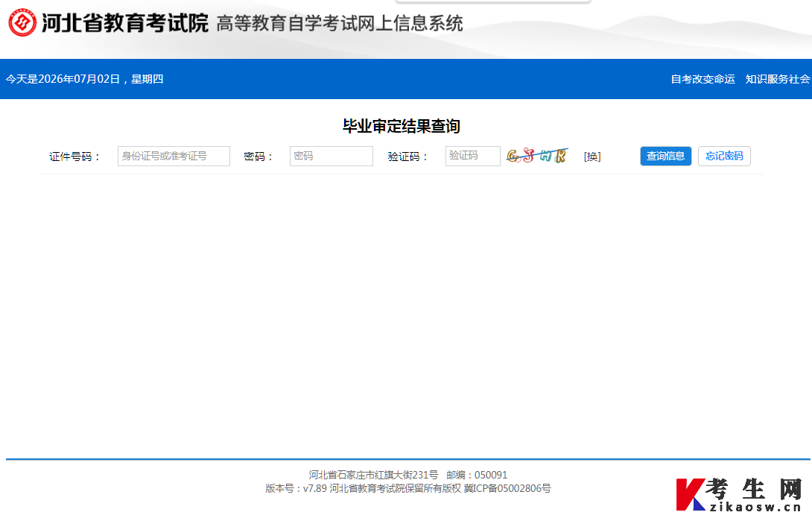The height and width of the screenshot is (521, 812).
Task: Click the 河北省教育考试院 header title
Action: (x=125, y=23)
